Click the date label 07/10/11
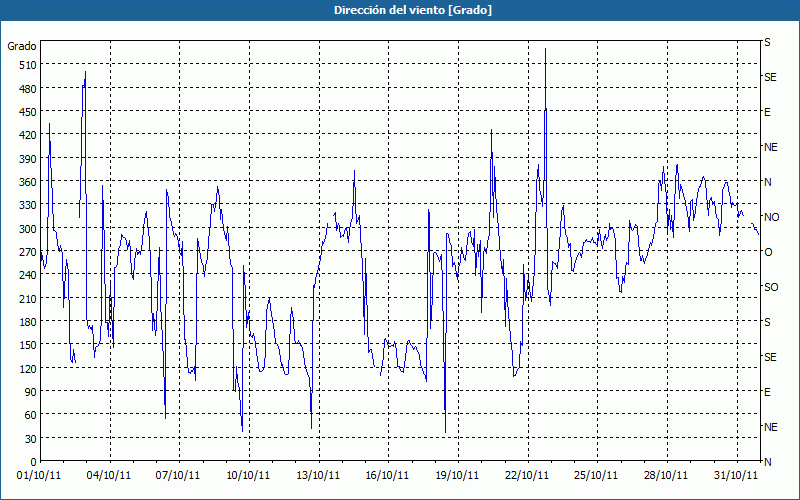This screenshot has height=500, width=800. point(178,476)
